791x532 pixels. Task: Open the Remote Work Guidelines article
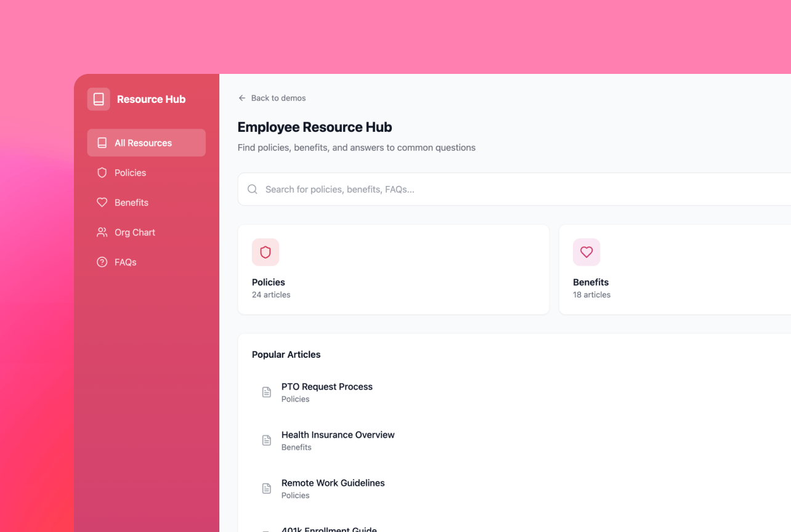333,483
